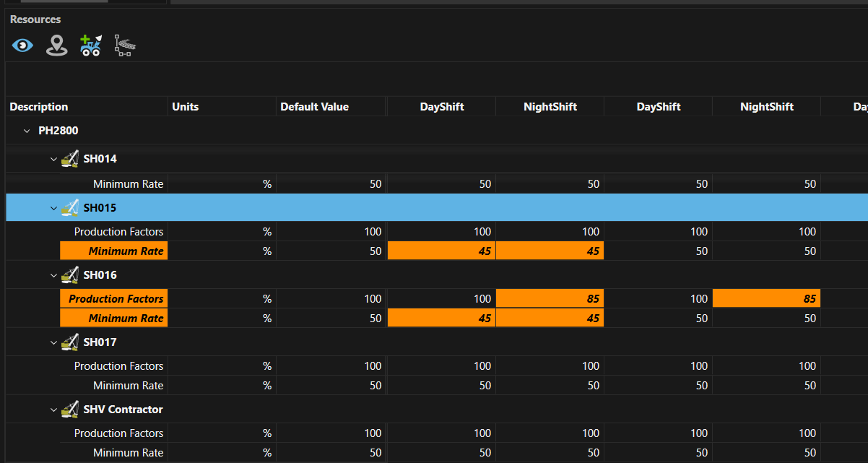Click the SHV Contractor shovel icon

pos(70,410)
